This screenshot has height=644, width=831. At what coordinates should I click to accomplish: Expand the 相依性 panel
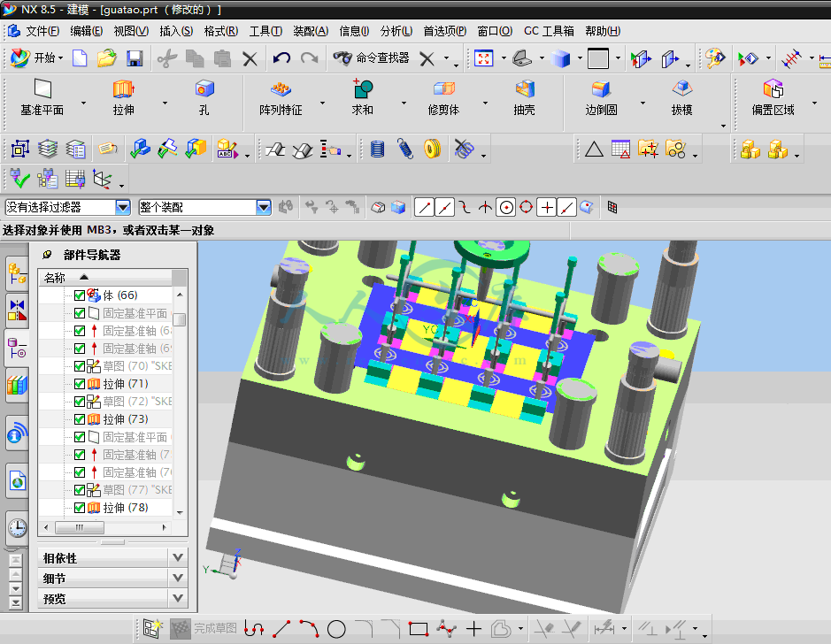pyautogui.click(x=178, y=557)
